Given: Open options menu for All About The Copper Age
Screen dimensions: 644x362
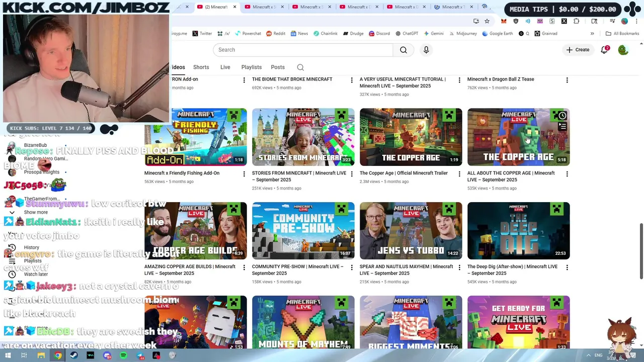Looking at the screenshot, I should 567,174.
